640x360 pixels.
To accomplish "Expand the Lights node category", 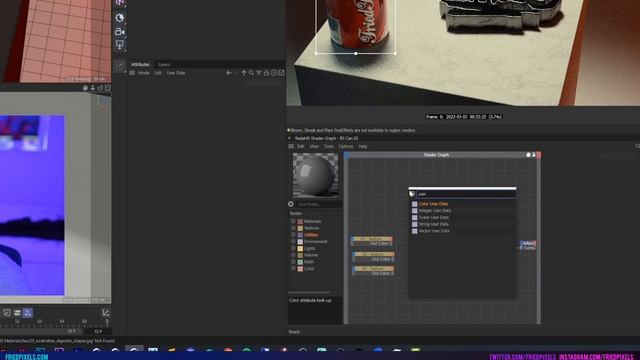I will point(293,248).
